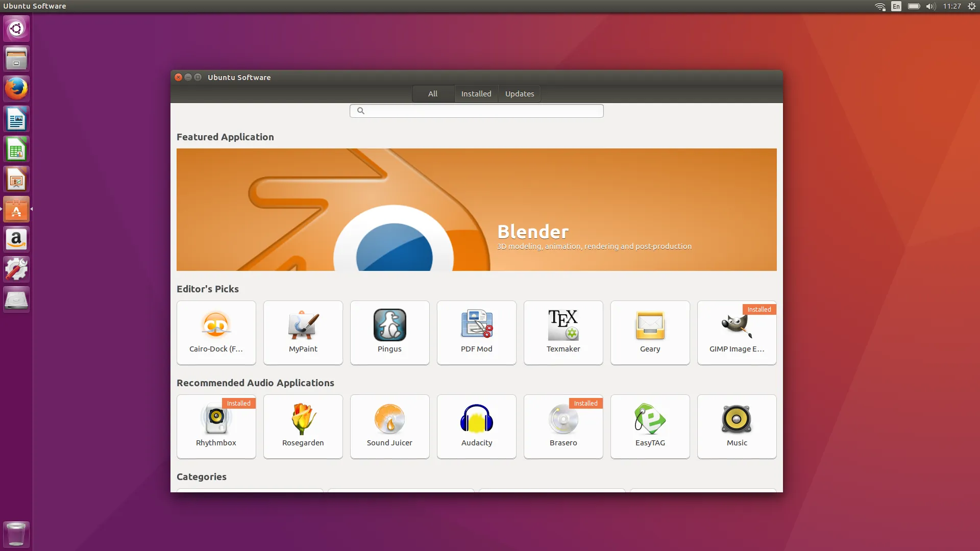
Task: Switch to the Installed tab
Action: click(476, 94)
